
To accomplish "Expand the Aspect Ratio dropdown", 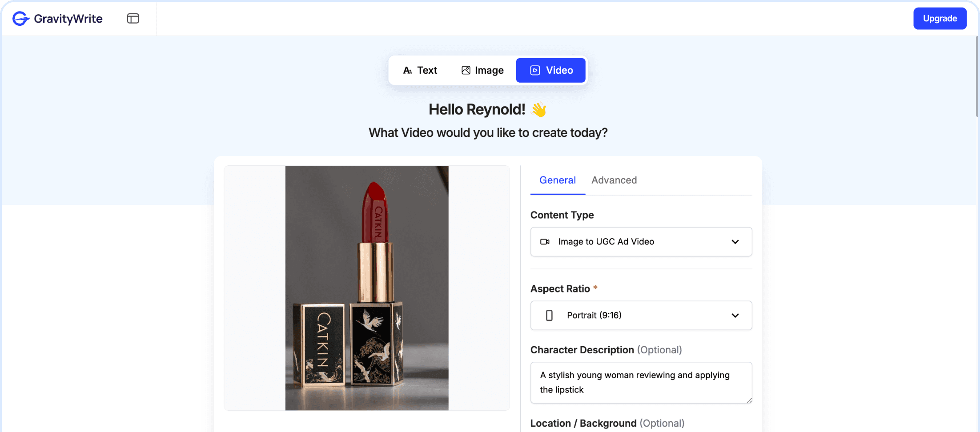I will point(641,316).
